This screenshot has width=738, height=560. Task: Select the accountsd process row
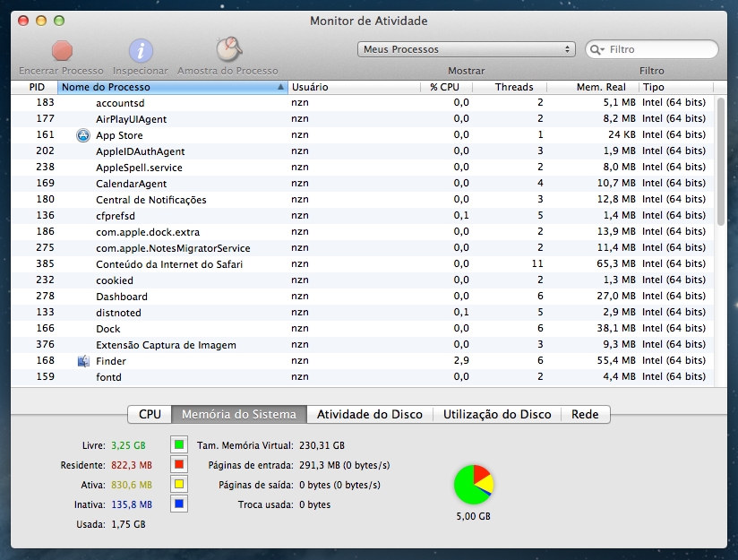point(362,103)
